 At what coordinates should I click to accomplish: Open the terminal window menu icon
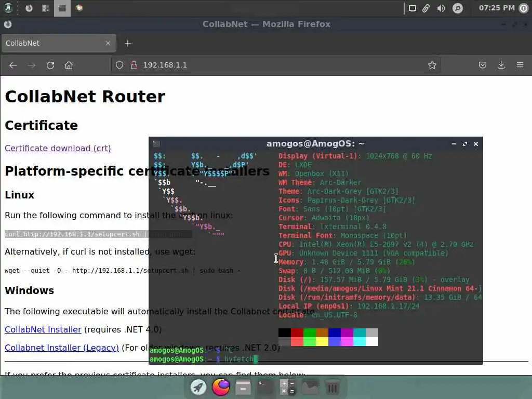point(156,144)
